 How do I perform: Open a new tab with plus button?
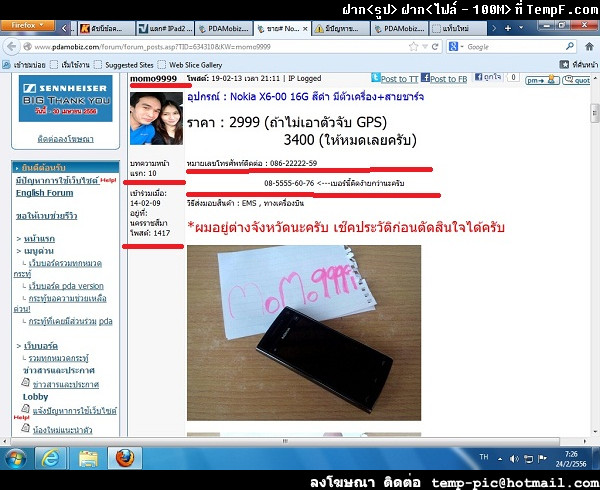pyautogui.click(x=508, y=28)
